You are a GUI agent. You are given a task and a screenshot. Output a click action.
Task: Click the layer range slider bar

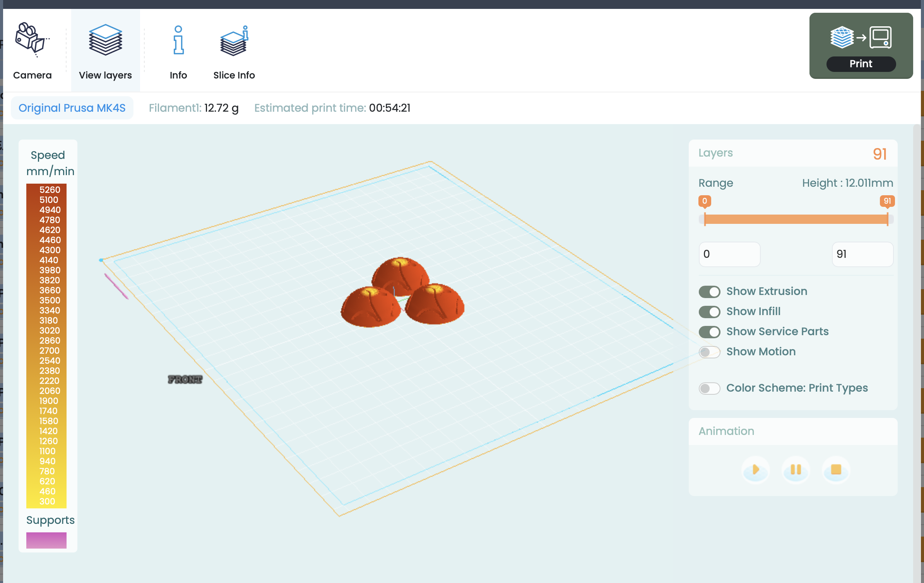pyautogui.click(x=796, y=219)
